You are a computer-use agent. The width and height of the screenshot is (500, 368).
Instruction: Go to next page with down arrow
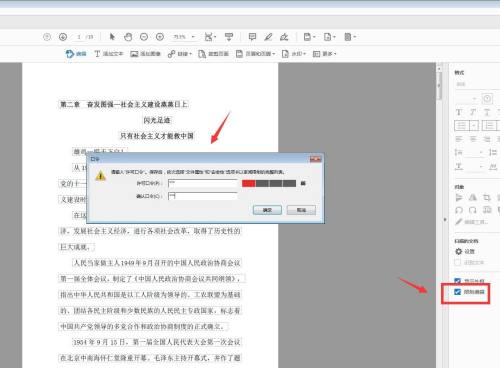click(x=63, y=37)
